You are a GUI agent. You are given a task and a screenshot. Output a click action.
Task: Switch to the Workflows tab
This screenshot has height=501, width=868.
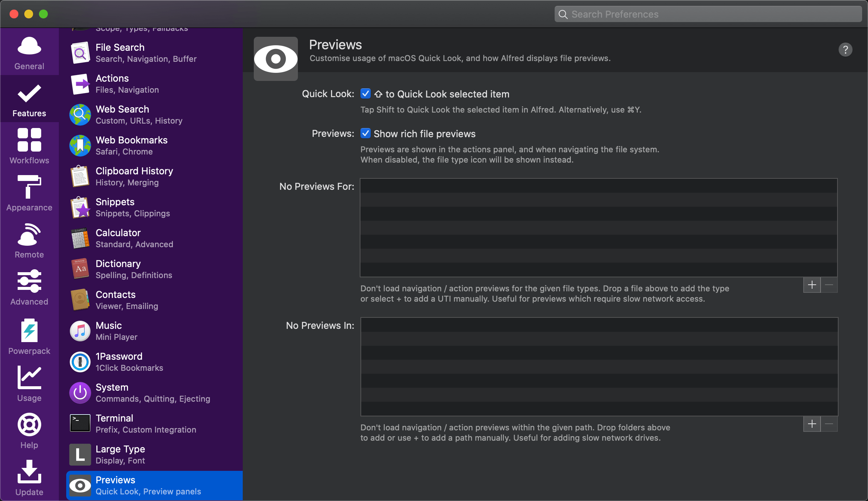[29, 146]
